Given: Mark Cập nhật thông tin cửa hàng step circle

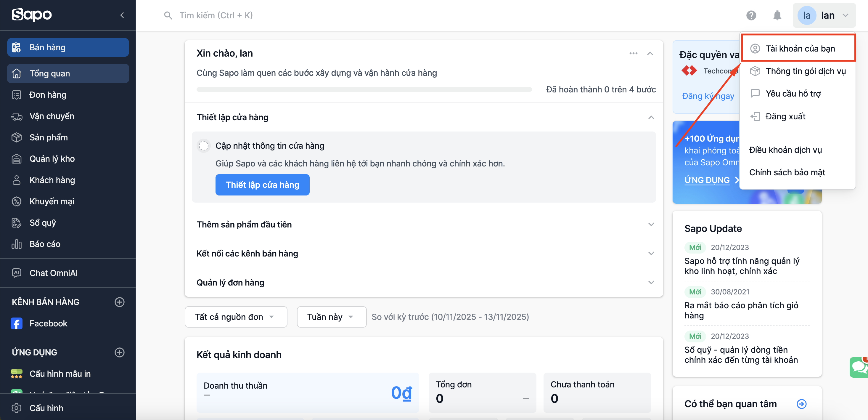Looking at the screenshot, I should (203, 146).
